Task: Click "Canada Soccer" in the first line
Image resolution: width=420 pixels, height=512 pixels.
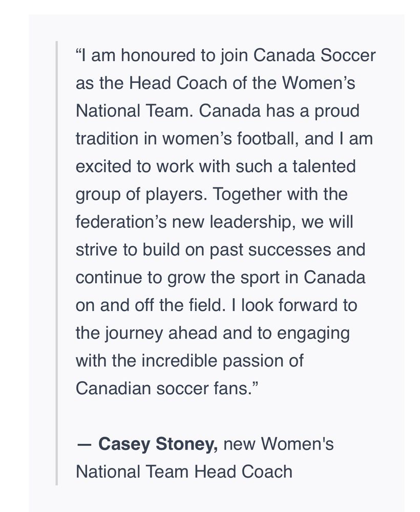Action: pyautogui.click(x=314, y=56)
